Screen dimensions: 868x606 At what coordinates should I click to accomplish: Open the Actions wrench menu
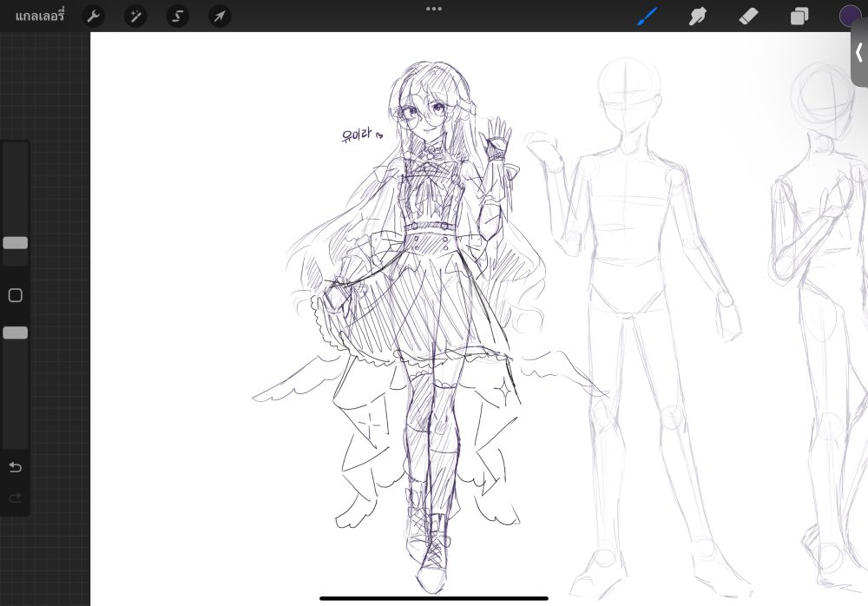(94, 16)
